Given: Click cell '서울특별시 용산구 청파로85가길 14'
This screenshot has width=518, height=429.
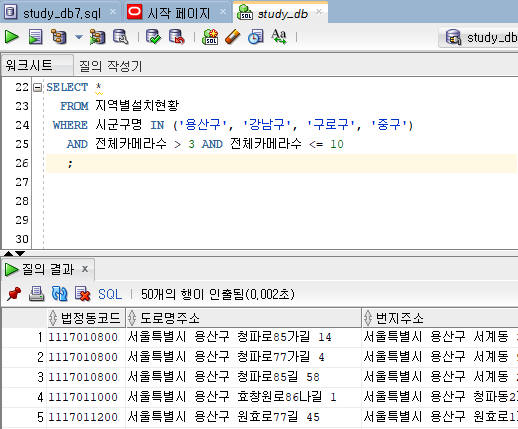Looking at the screenshot, I should (x=244, y=337).
